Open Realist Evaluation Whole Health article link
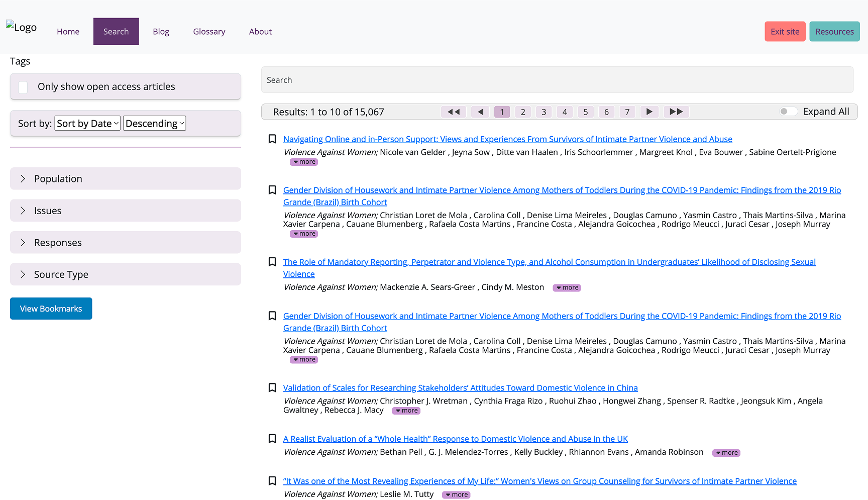The image size is (868, 500). [456, 439]
